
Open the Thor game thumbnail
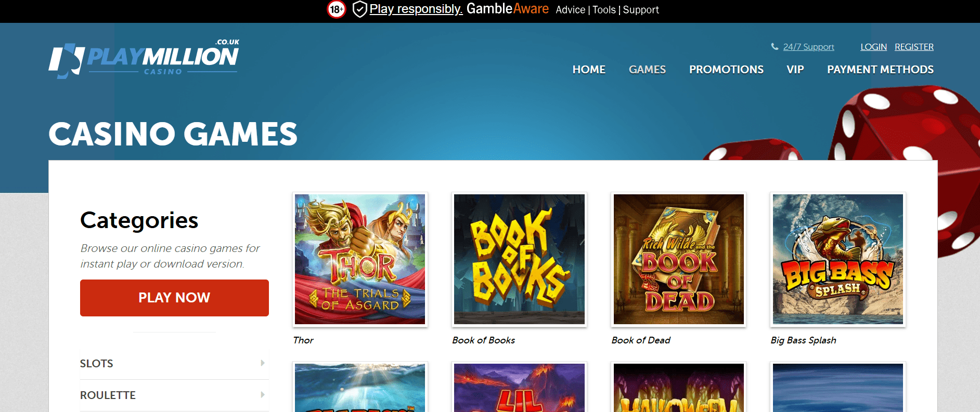pyautogui.click(x=360, y=259)
